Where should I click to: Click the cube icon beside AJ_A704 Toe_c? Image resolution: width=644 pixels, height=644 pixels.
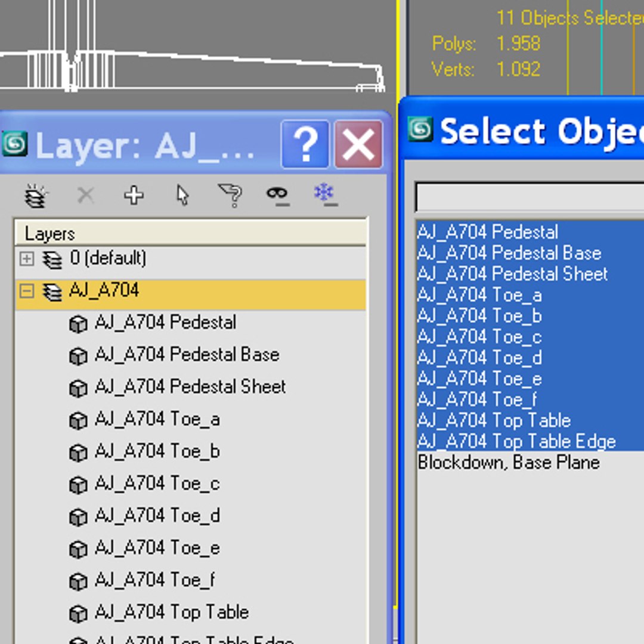pos(78,485)
